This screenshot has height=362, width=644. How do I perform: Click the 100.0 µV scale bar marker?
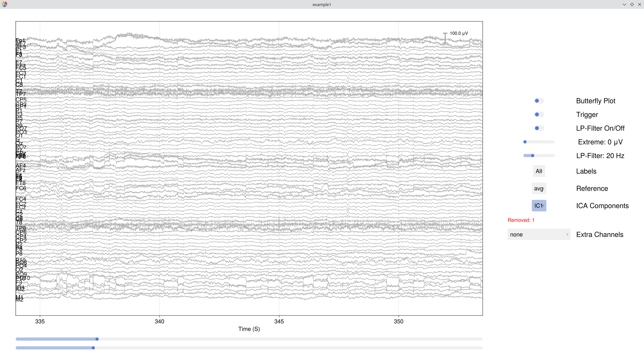coord(445,38)
